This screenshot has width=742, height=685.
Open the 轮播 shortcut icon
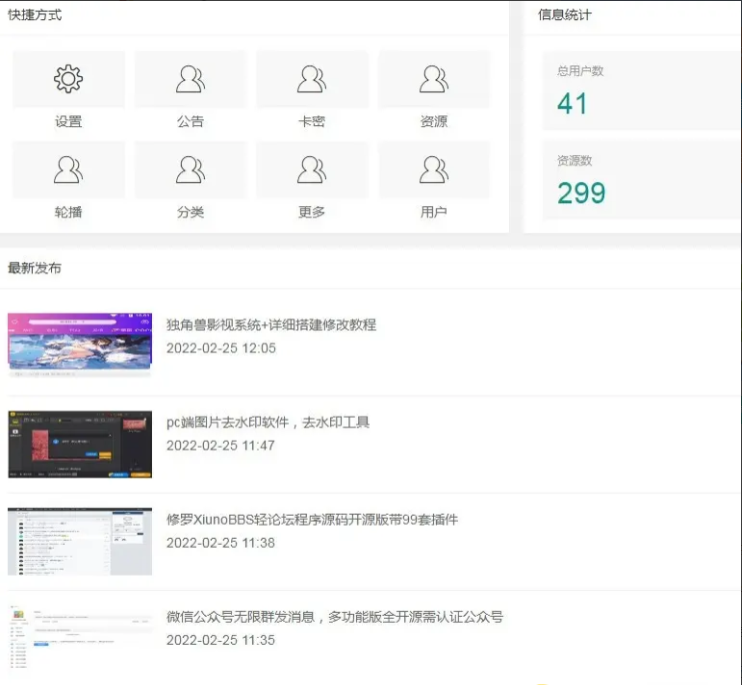(x=68, y=170)
